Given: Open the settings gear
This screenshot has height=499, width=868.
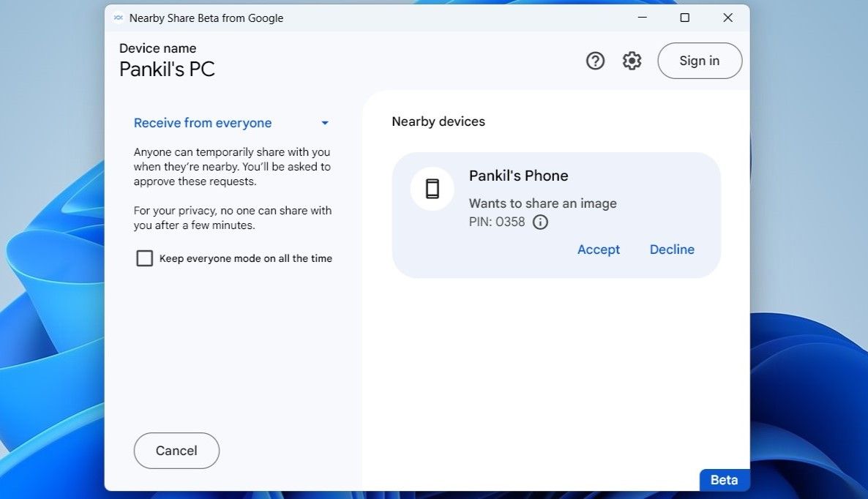Looking at the screenshot, I should pyautogui.click(x=632, y=60).
